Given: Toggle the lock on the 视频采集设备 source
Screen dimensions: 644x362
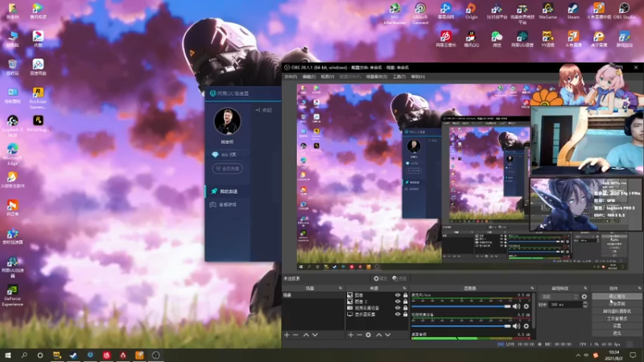Looking at the screenshot, I should [x=406, y=308].
